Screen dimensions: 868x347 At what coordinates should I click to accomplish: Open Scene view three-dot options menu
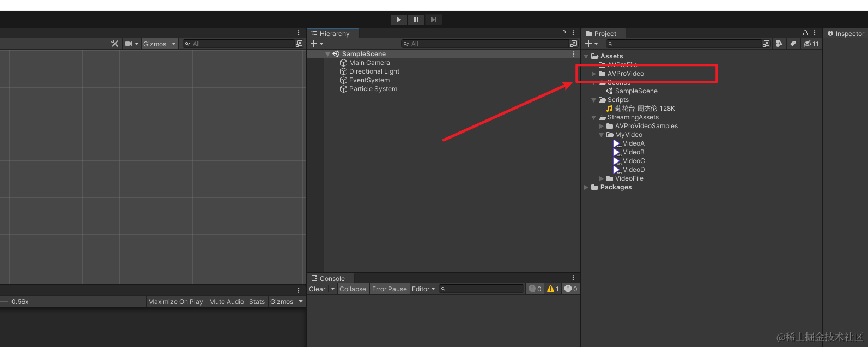point(299,33)
